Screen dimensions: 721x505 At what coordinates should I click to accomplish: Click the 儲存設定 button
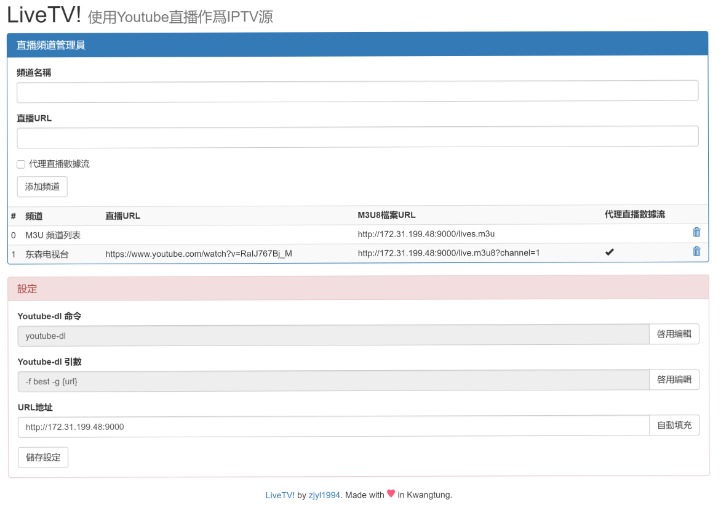coord(43,457)
